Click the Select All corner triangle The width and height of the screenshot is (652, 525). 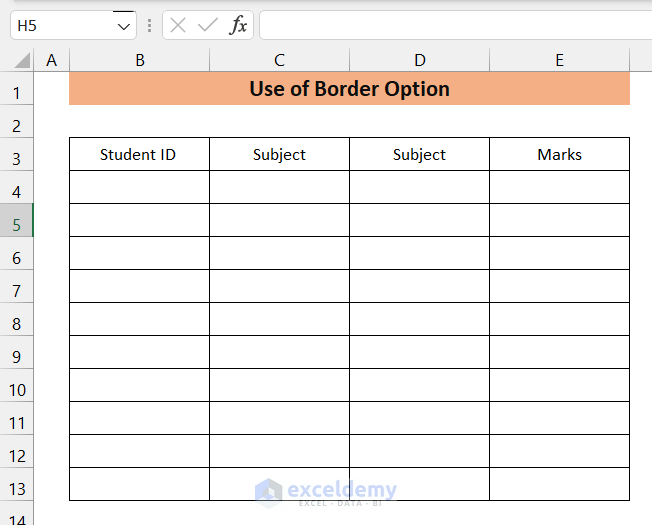pos(22,60)
